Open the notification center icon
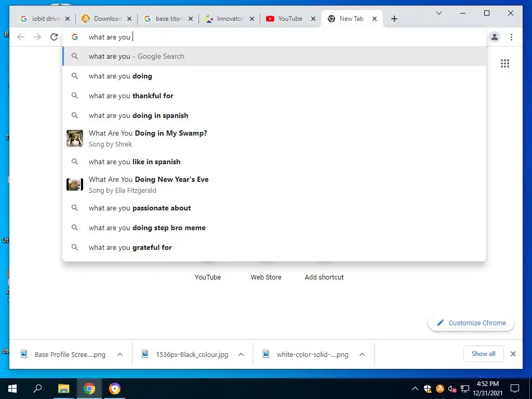 tap(515, 389)
